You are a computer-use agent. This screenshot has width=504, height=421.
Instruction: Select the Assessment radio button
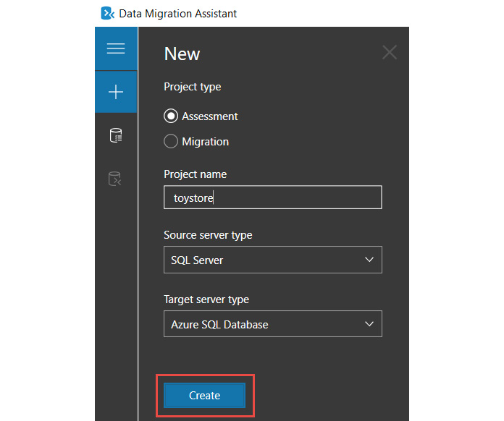tap(171, 116)
